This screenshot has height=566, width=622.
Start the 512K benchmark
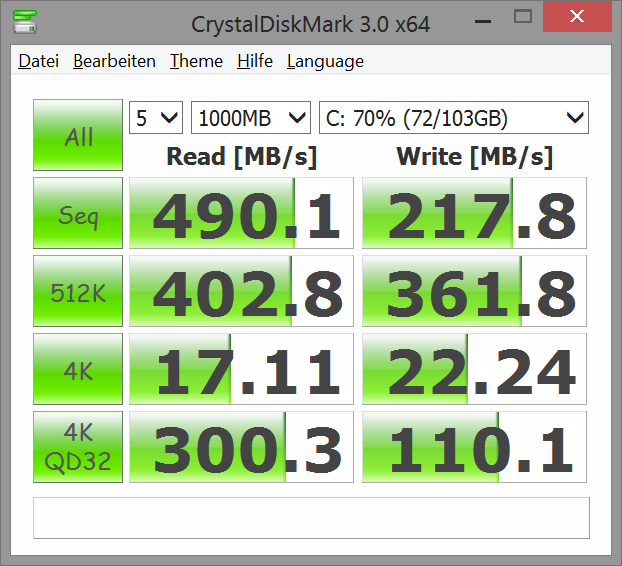pos(78,291)
